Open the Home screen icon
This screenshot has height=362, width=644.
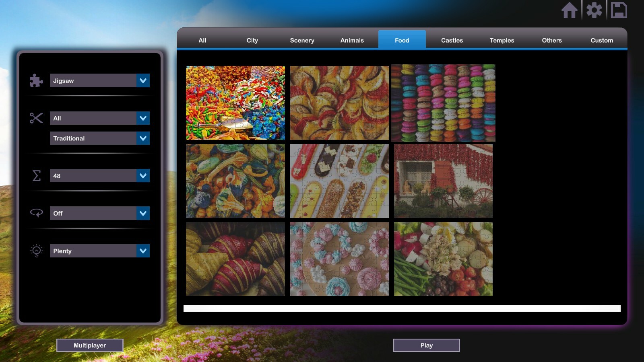coord(570,11)
